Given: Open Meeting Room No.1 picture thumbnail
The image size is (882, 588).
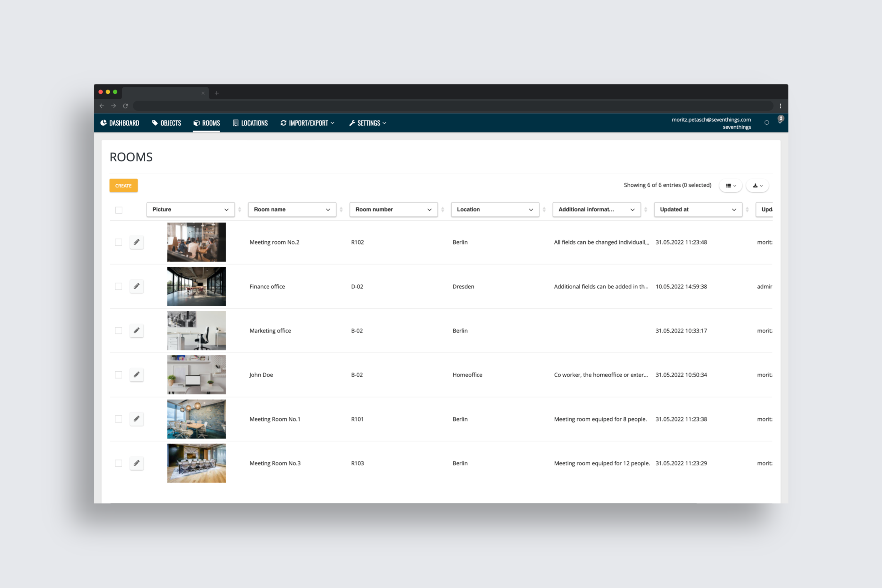Looking at the screenshot, I should pyautogui.click(x=196, y=419).
